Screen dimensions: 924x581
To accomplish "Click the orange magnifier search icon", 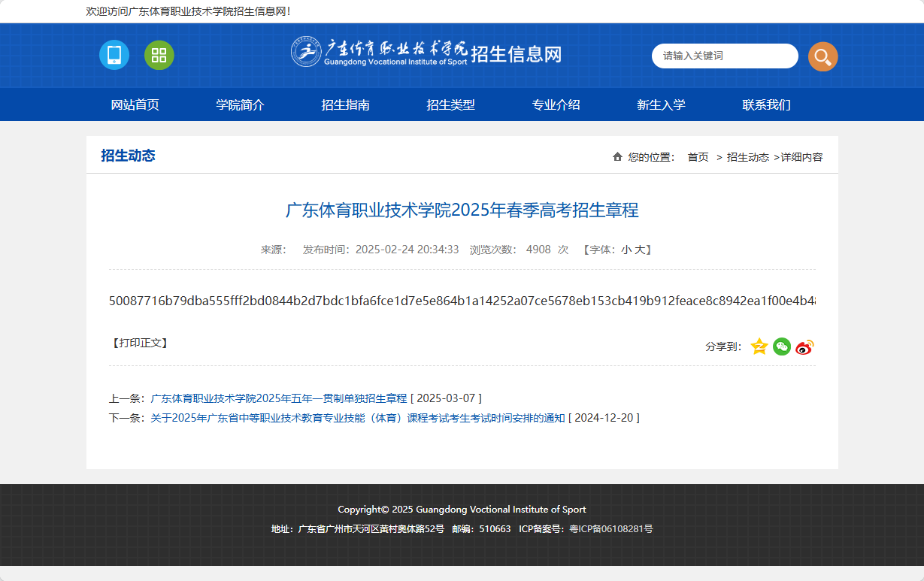I will click(x=823, y=56).
